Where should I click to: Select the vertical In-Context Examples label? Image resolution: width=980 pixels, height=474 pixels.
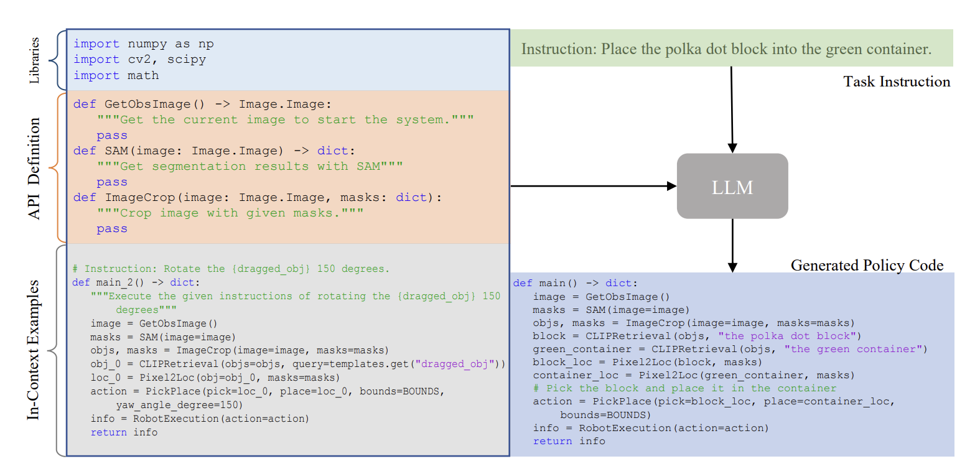[x=33, y=350]
